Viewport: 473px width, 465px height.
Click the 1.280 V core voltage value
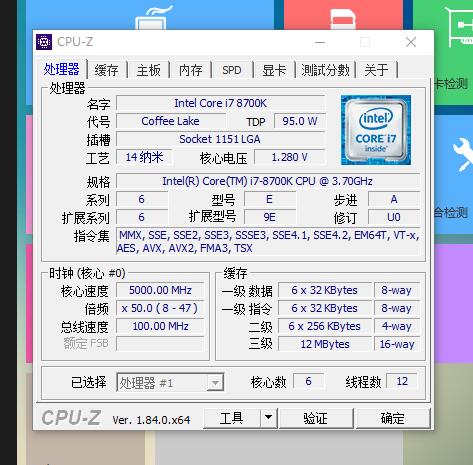click(x=289, y=157)
